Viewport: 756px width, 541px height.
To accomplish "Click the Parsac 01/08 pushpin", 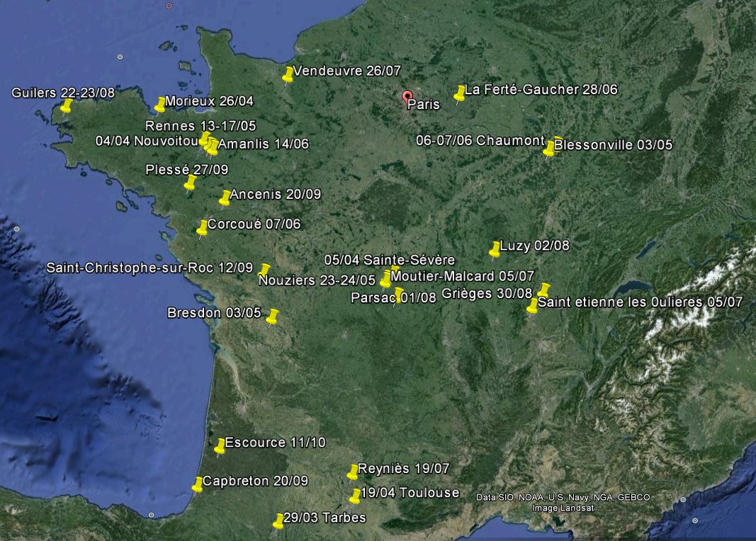I will (399, 295).
